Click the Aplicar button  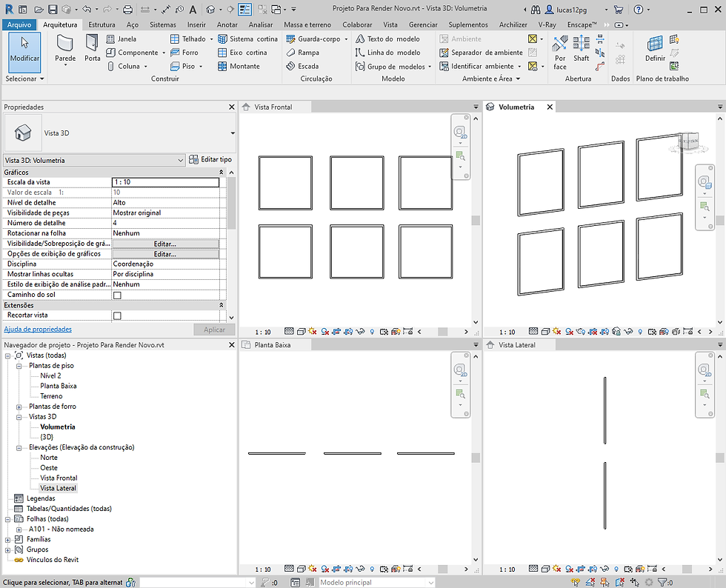click(214, 330)
